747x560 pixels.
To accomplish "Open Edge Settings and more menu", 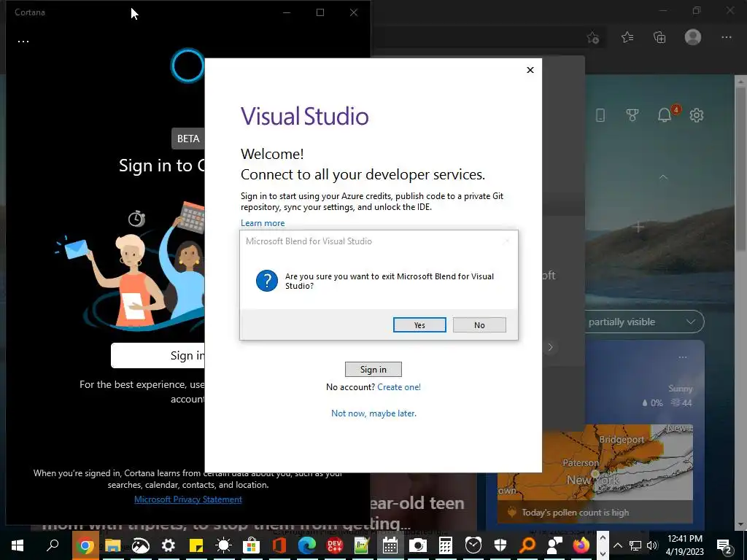I will (x=726, y=37).
